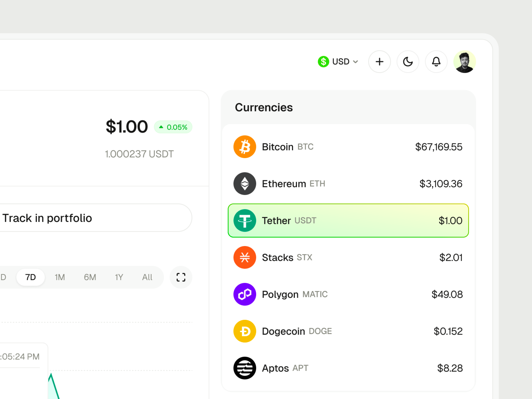
Task: Click the Aptos APT icon
Action: tap(245, 368)
